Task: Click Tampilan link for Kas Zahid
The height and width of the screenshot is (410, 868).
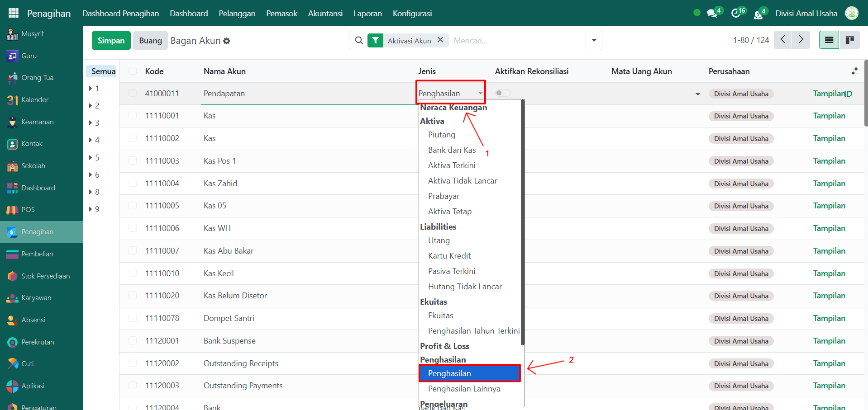Action: (829, 184)
